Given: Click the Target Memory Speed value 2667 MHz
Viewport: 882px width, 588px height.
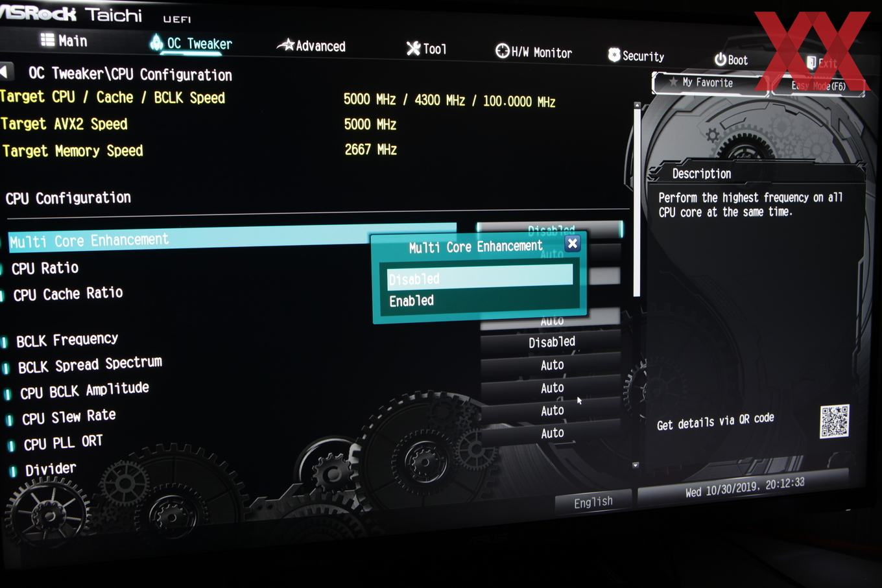Looking at the screenshot, I should tap(370, 149).
